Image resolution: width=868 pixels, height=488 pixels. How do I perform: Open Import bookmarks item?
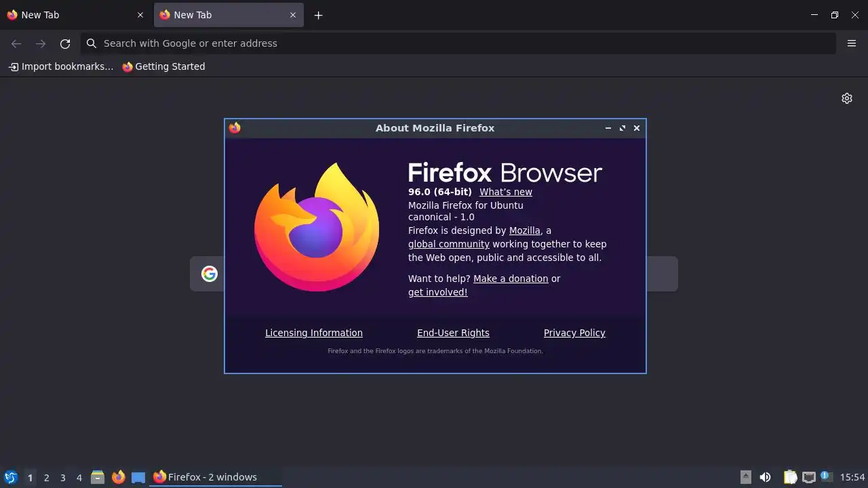[x=61, y=66]
